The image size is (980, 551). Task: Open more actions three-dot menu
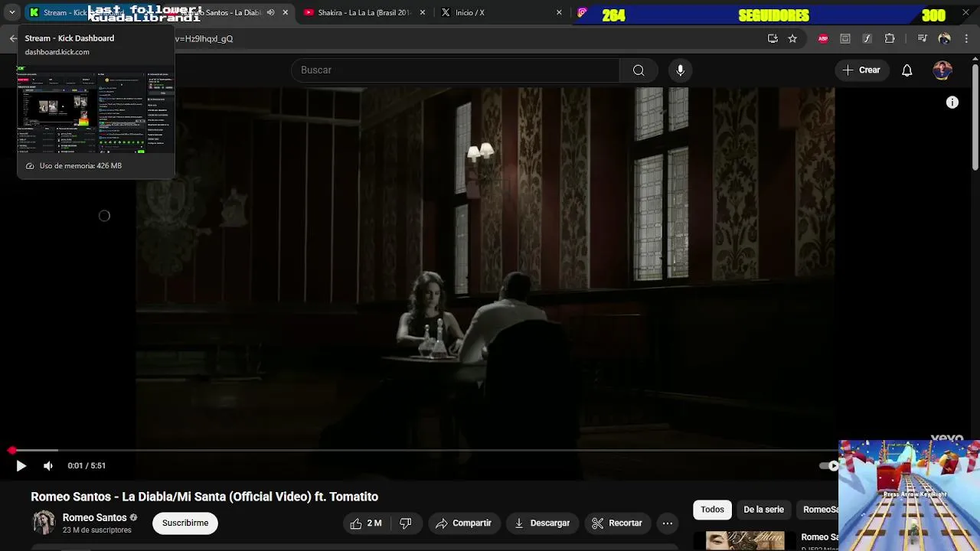click(668, 523)
